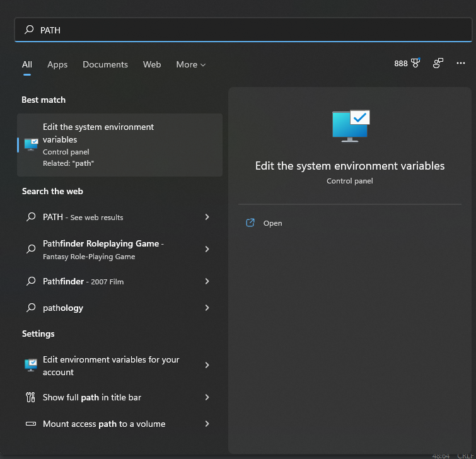Click search icon beside PATH web results

[x=31, y=217]
